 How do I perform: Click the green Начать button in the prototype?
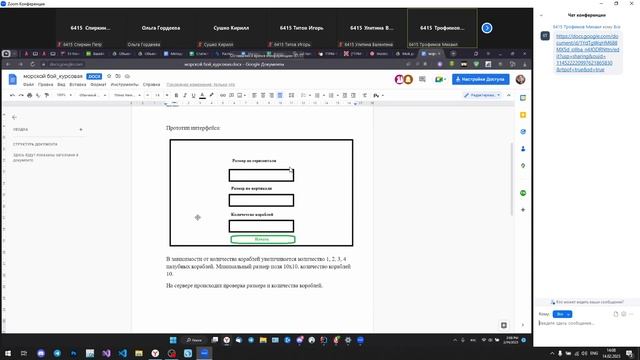tap(262, 239)
